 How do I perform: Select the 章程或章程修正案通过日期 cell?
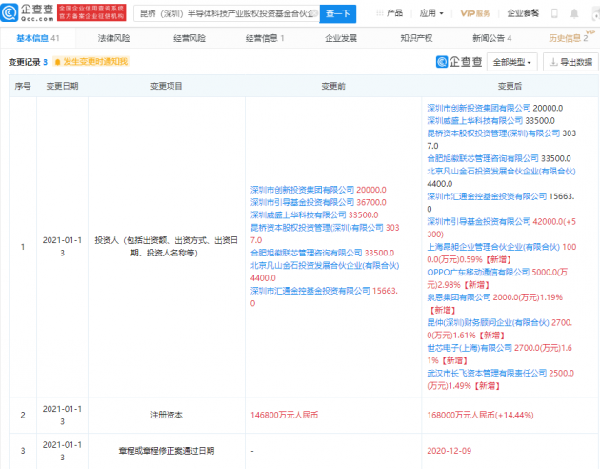point(166,451)
